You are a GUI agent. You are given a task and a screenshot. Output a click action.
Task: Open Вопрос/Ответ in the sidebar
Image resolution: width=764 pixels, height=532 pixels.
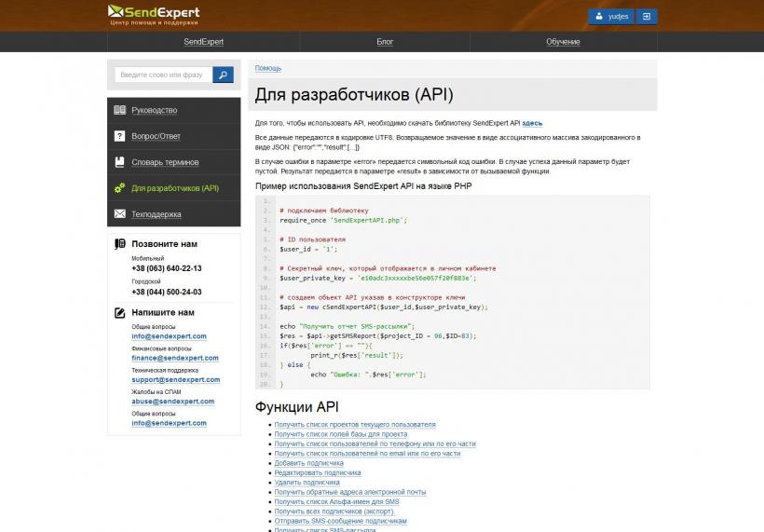pyautogui.click(x=156, y=136)
